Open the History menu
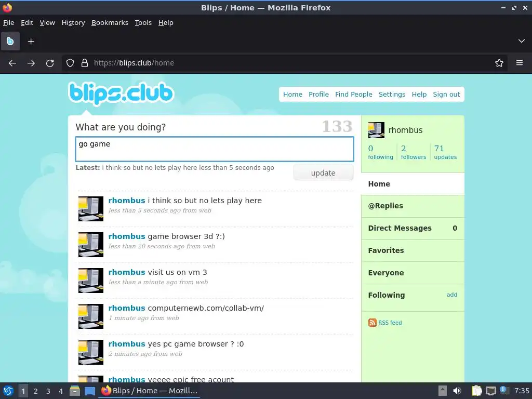Viewport: 532px width, 399px height. click(x=73, y=23)
